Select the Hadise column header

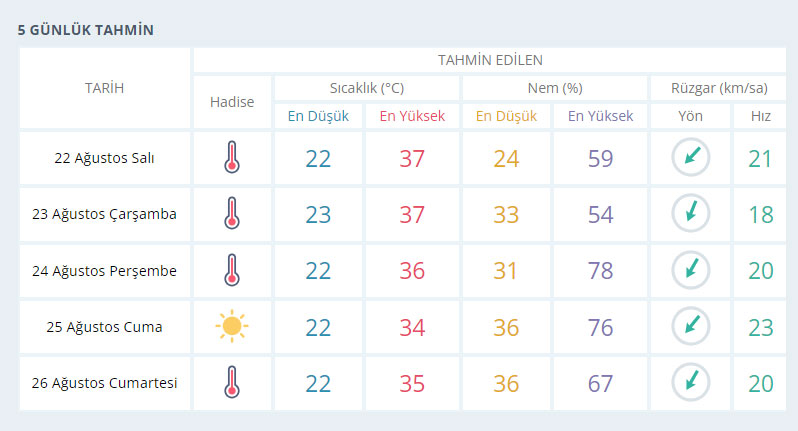tap(232, 102)
